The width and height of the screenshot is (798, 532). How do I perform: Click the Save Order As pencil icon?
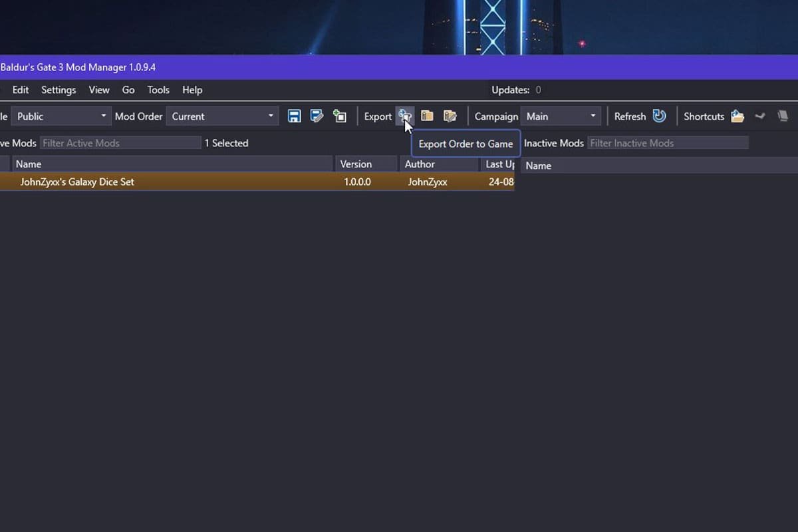pyautogui.click(x=317, y=116)
